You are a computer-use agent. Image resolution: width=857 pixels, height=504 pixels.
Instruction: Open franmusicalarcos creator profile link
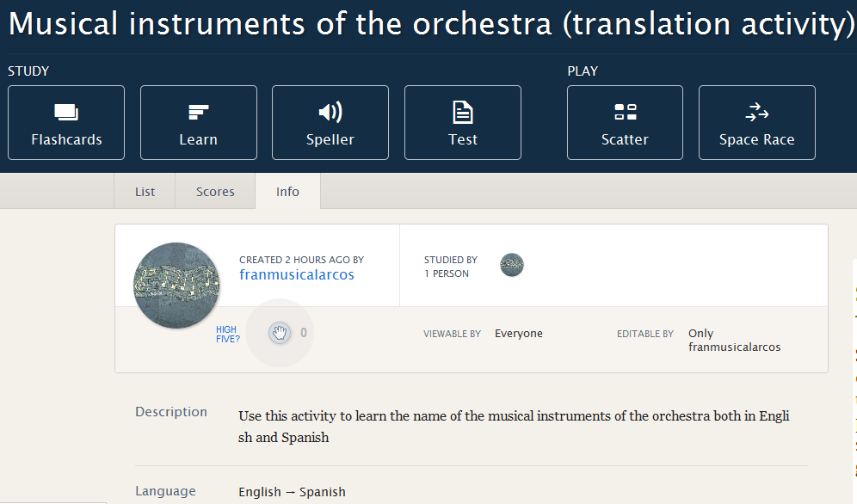coord(297,275)
